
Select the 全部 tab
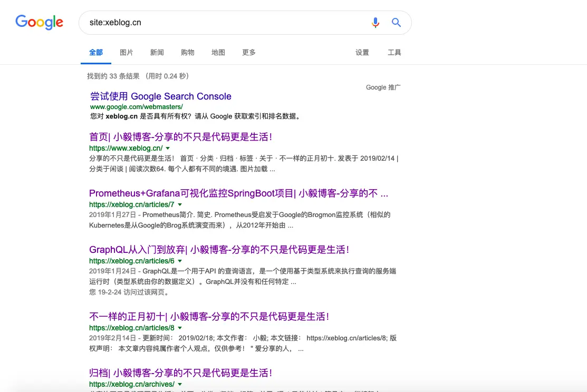pyautogui.click(x=96, y=52)
